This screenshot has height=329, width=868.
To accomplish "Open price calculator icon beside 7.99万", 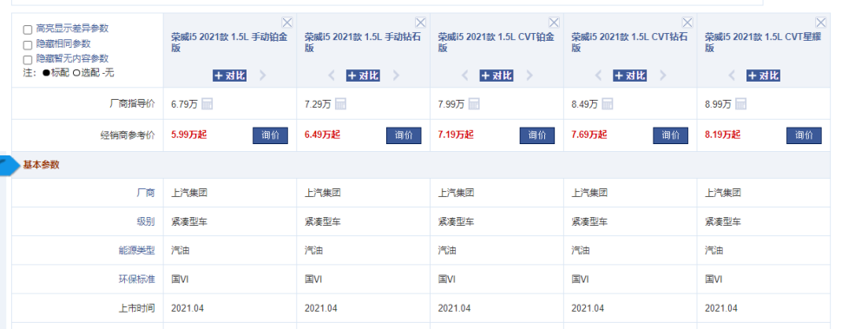I will pos(474,103).
